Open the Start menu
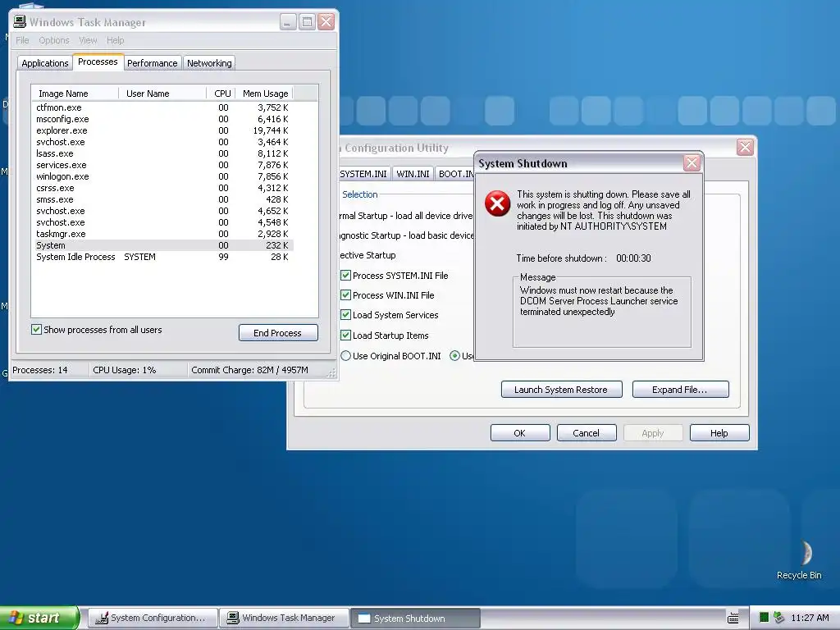 [x=39, y=618]
